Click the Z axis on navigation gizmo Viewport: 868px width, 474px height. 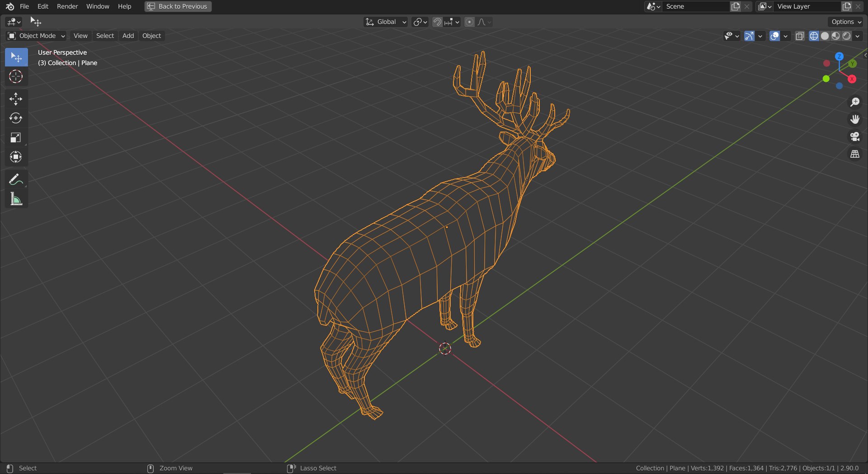coord(840,56)
